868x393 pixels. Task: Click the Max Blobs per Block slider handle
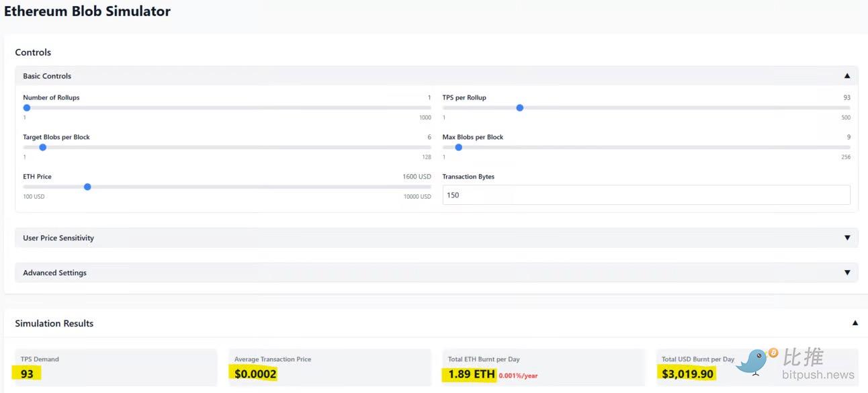click(458, 147)
